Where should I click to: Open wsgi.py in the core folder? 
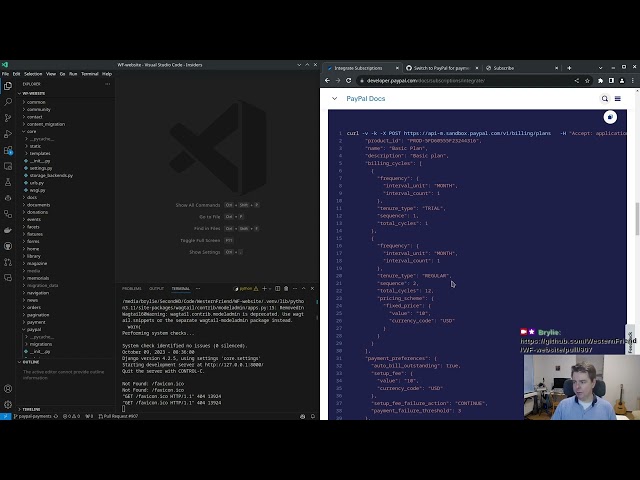coord(37,190)
